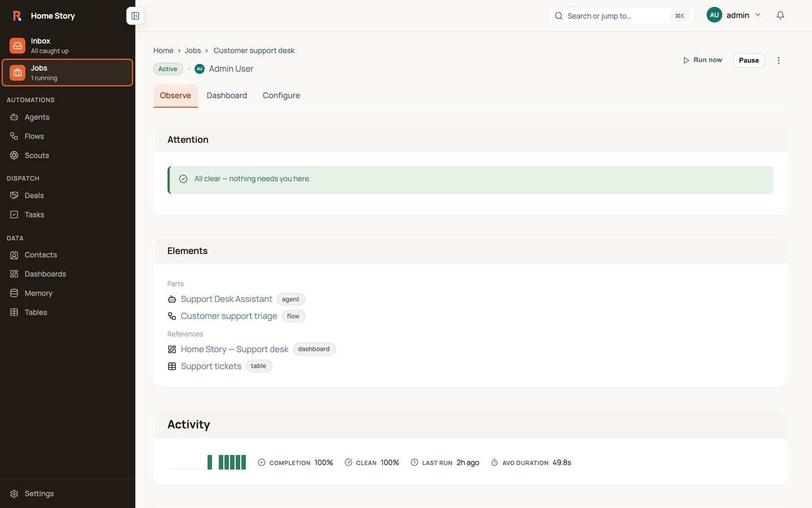Viewport: 812px width, 508px height.
Task: Switch to the Configure tab
Action: coord(281,95)
